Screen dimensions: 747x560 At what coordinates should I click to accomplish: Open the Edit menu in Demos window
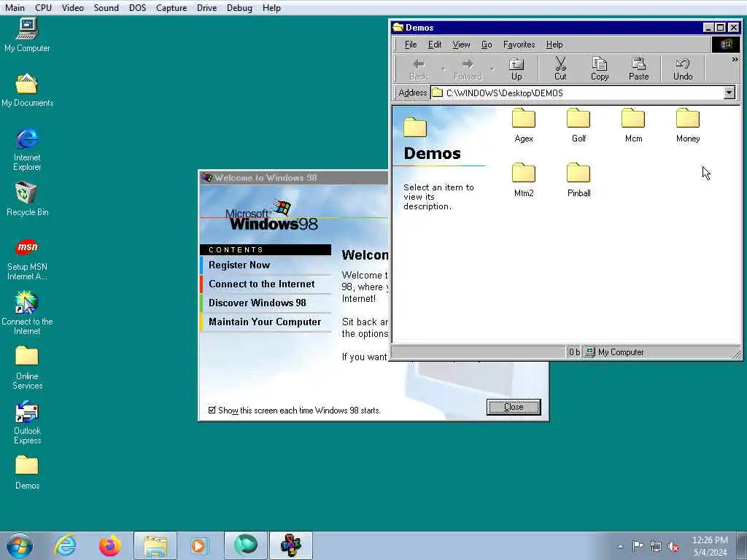[x=435, y=44]
